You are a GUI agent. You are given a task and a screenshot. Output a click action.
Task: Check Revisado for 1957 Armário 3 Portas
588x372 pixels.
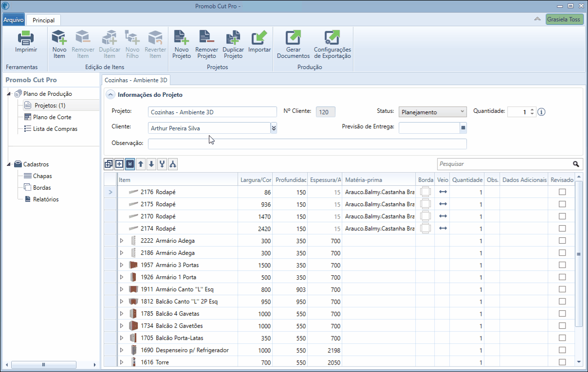click(x=562, y=265)
